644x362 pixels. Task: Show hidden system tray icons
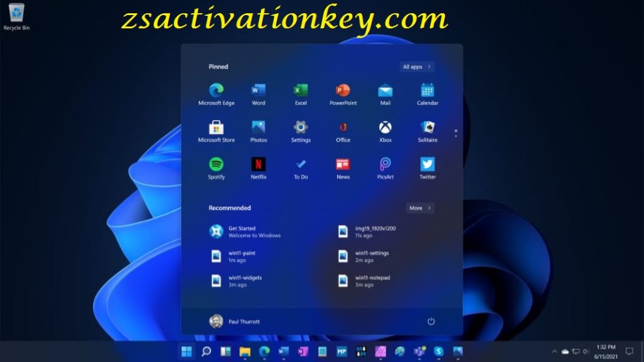click(555, 351)
